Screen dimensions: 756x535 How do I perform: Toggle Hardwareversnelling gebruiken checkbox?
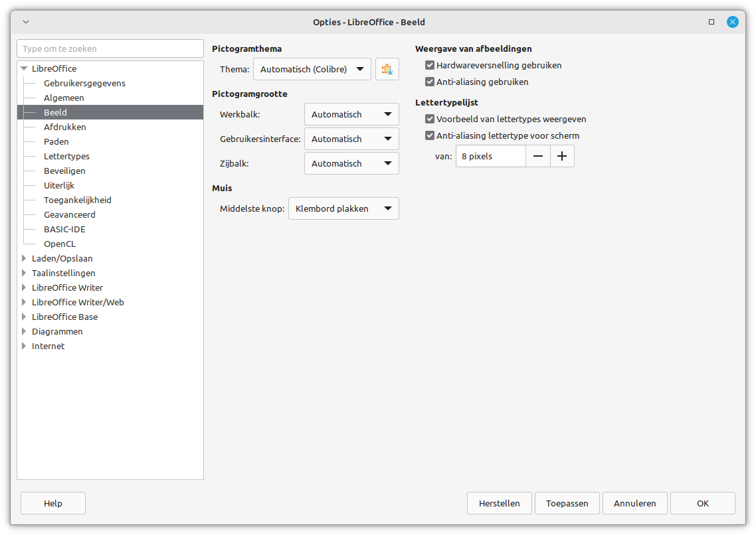[x=430, y=65]
